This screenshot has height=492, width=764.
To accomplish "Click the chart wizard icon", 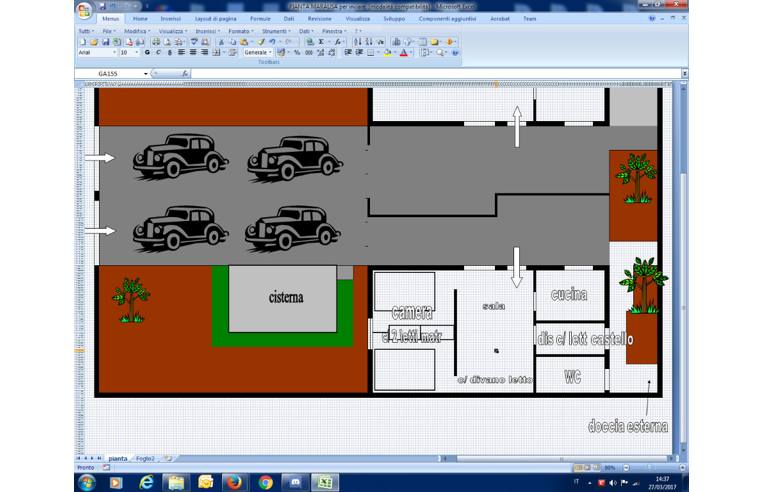I will tap(396, 42).
